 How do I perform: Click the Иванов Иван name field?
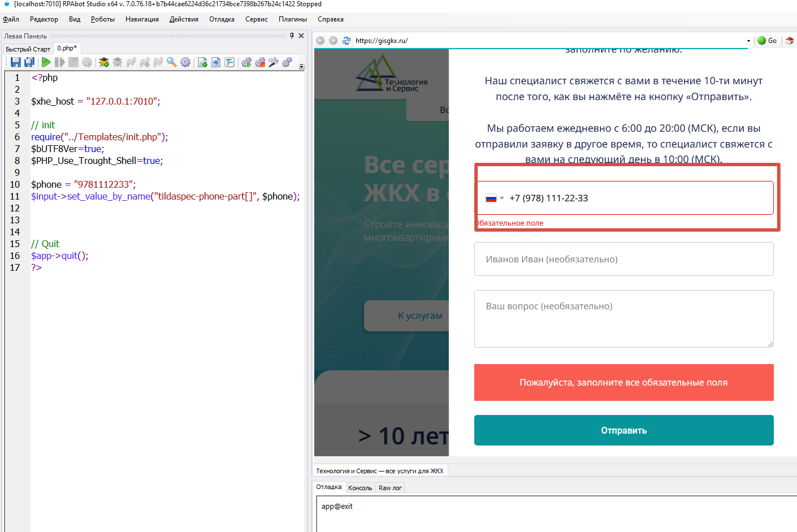coord(624,259)
